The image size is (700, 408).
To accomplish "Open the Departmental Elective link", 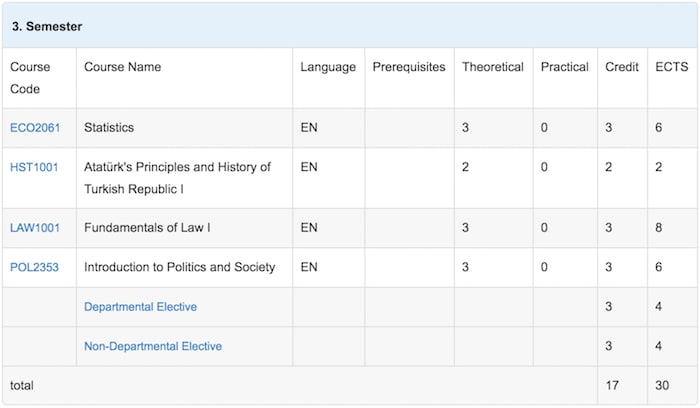I will tap(140, 307).
